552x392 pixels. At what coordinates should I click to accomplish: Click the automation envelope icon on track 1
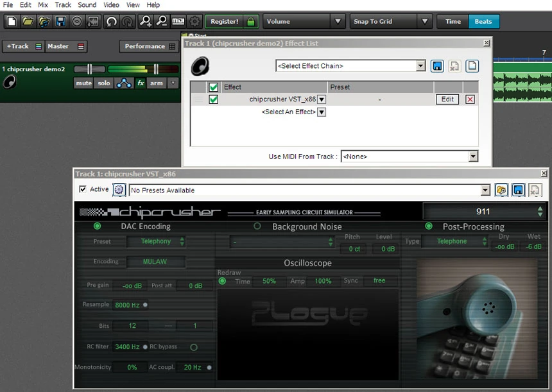coord(124,83)
